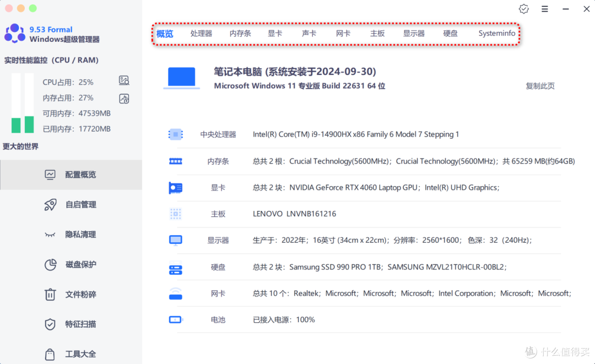The image size is (595, 364).
Task: Click the closed-eye icon for 隐私清理
Action: tap(50, 235)
